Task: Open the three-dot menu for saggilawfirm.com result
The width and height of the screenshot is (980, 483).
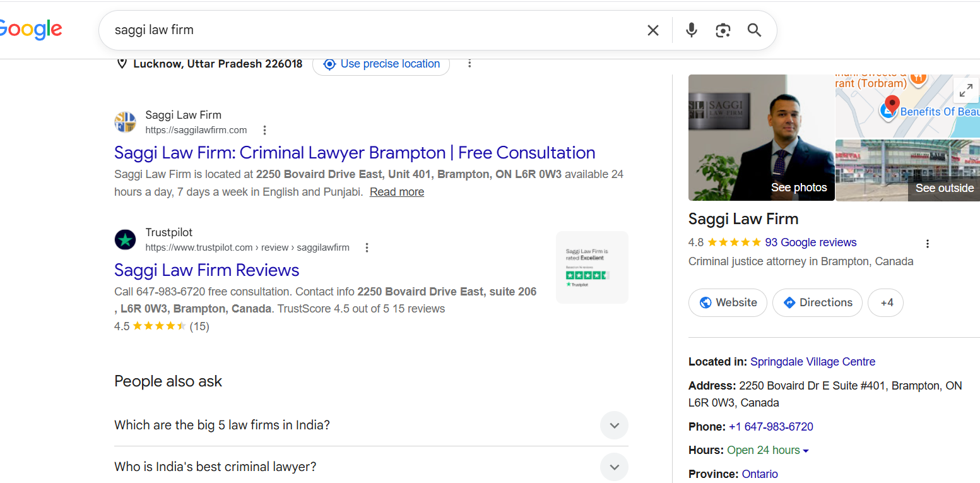Action: 264,130
